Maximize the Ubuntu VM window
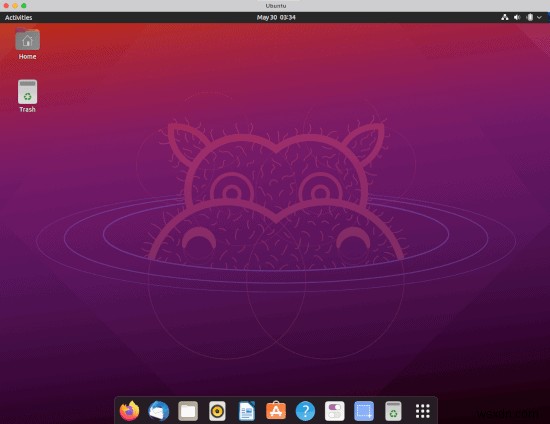The height and width of the screenshot is (424, 550). (x=24, y=6)
